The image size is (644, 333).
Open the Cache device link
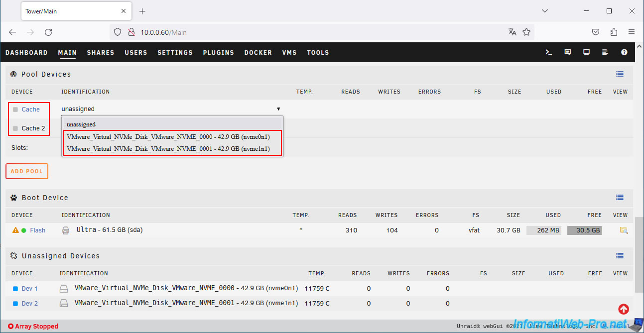(x=30, y=110)
